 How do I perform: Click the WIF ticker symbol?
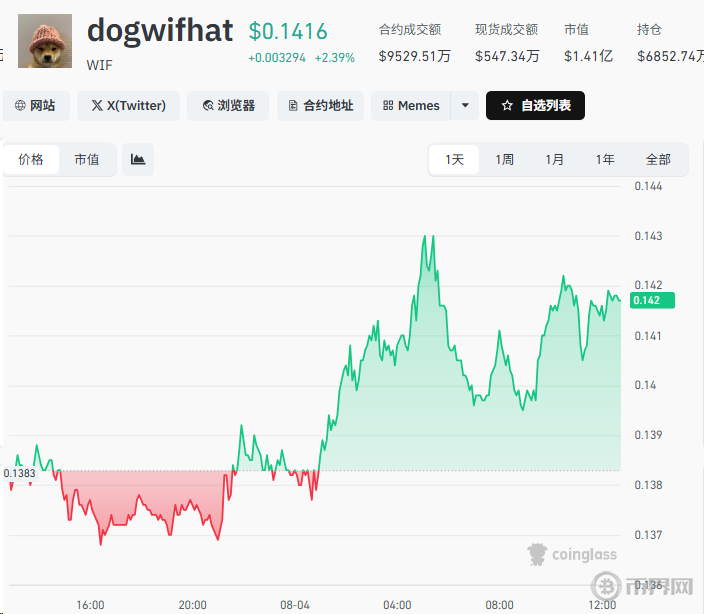(100, 66)
